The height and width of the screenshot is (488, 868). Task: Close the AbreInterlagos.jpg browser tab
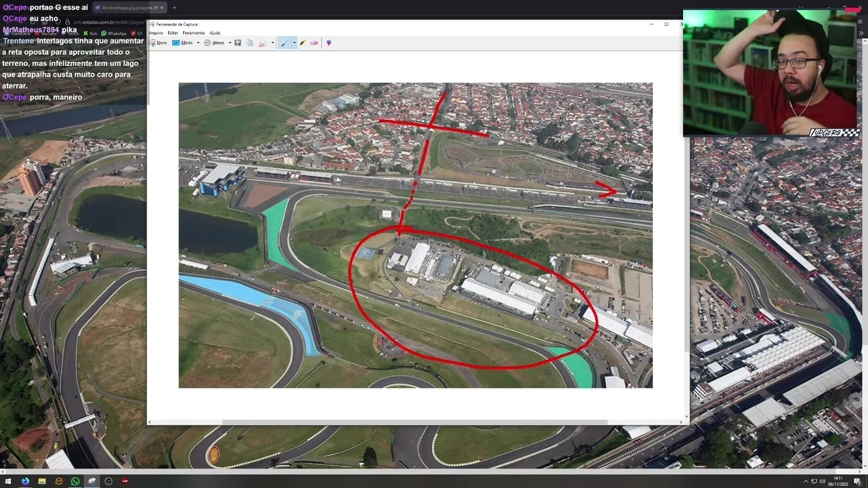coord(161,7)
